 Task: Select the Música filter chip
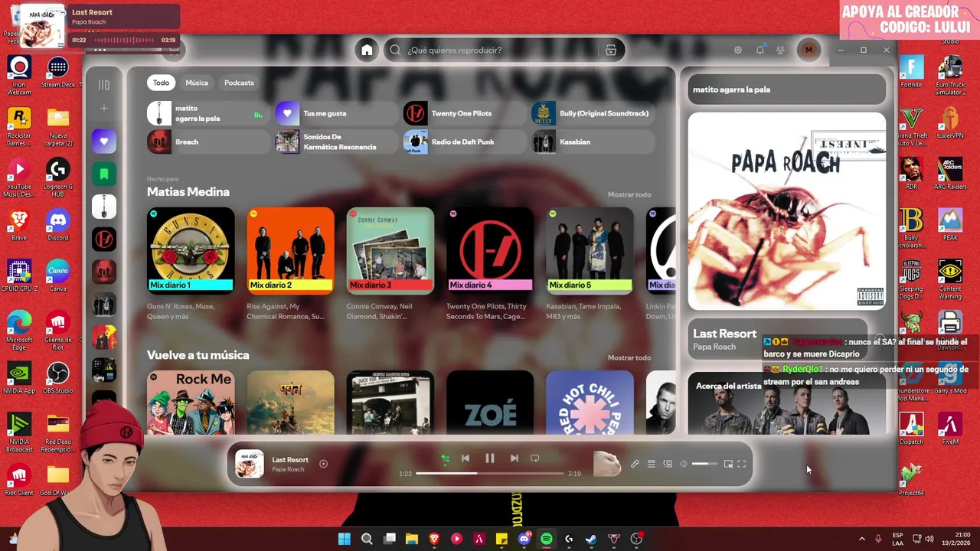pos(197,83)
